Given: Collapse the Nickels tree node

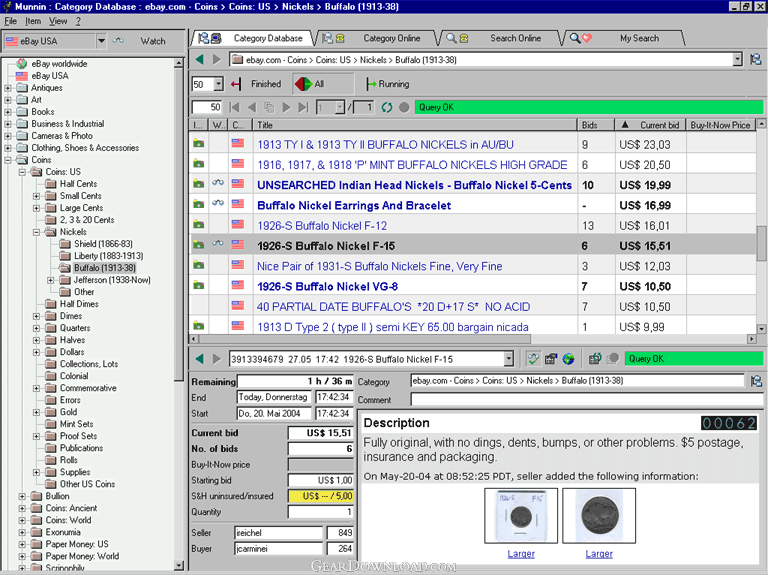Looking at the screenshot, I should (36, 232).
